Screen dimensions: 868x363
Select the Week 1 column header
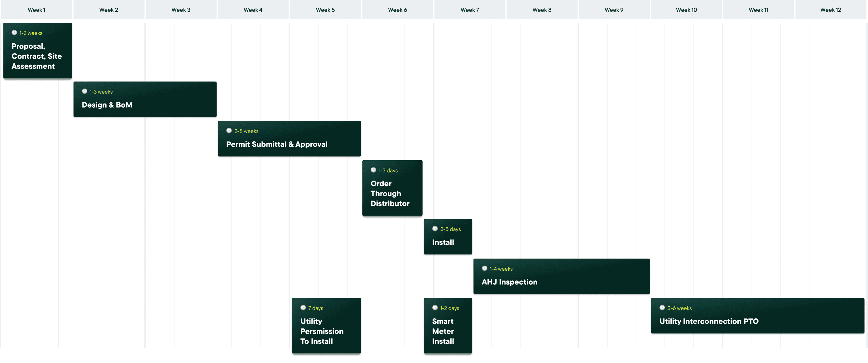(x=36, y=10)
